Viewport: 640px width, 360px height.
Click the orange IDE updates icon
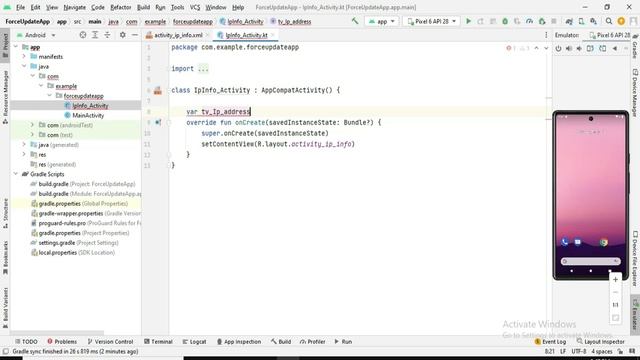point(621,21)
